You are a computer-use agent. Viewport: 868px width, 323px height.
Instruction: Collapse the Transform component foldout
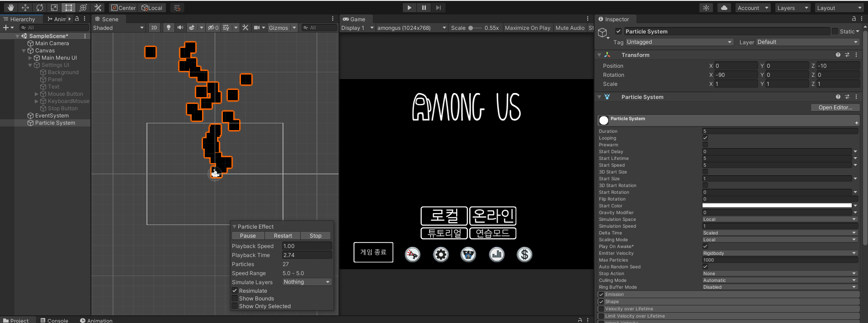tap(599, 55)
